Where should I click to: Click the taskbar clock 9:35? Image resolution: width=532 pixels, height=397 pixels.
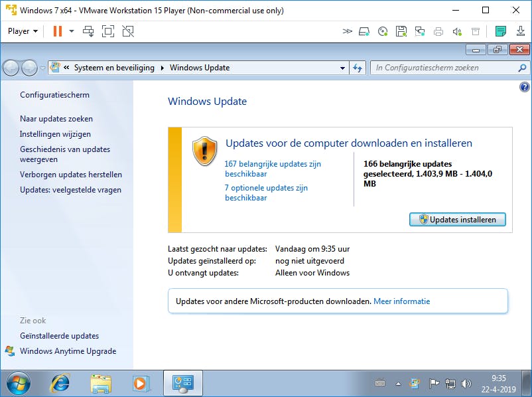coord(498,378)
